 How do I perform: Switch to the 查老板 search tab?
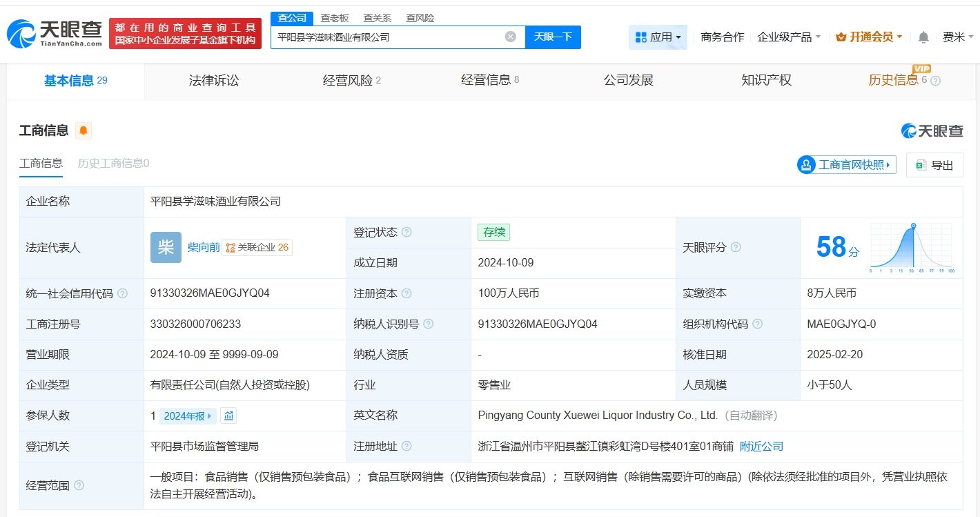tap(335, 18)
